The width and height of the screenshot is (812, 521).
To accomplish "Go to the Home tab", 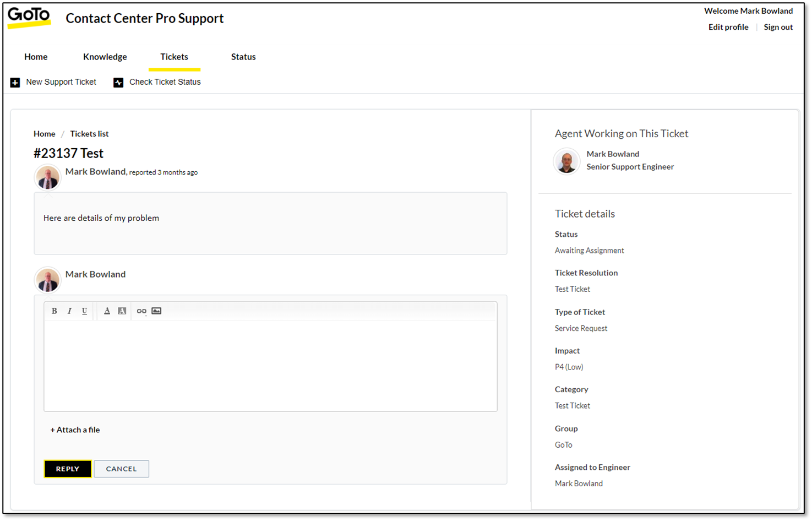I will pyautogui.click(x=36, y=57).
